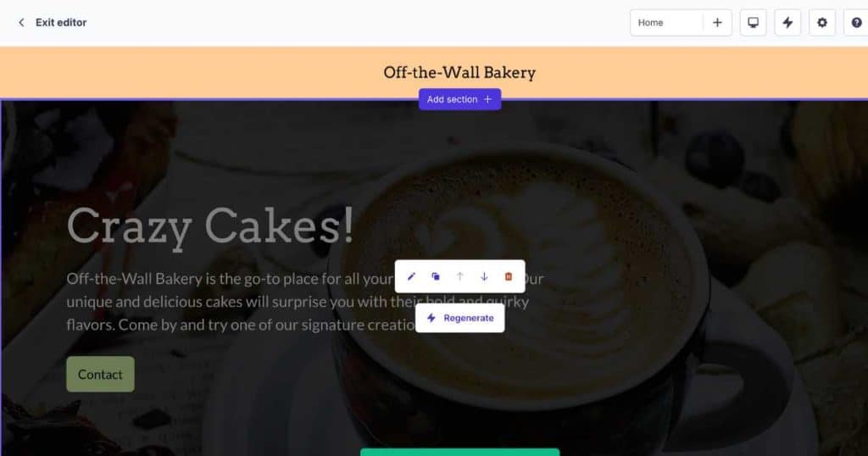The height and width of the screenshot is (456, 868).
Task: Click the pencil edit icon
Action: pos(411,276)
